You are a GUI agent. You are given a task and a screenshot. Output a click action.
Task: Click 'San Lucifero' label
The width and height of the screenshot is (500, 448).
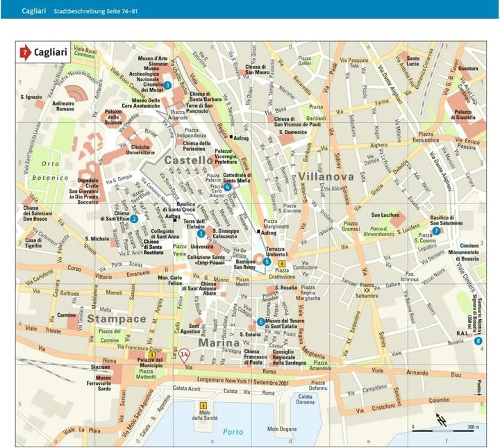tap(385, 215)
